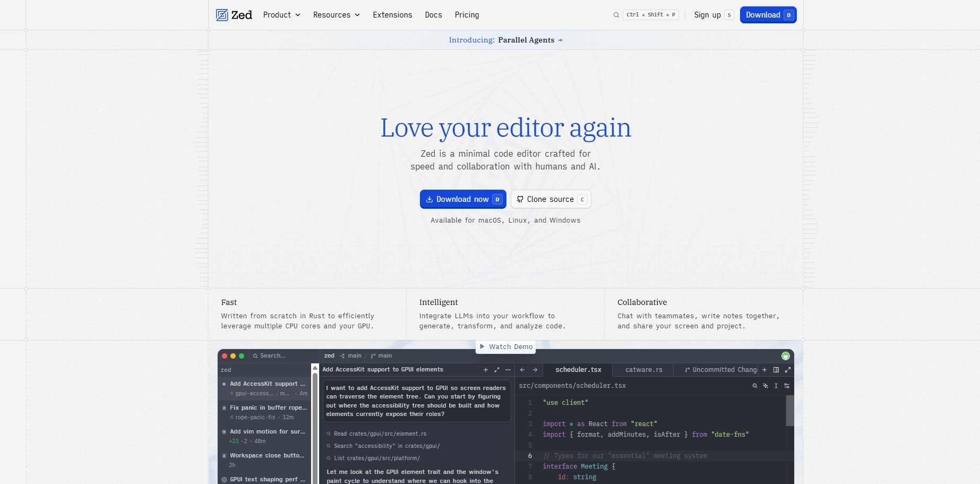Screen dimensions: 980x484
Task: Select the Workspace close button thread
Action: tap(264, 460)
